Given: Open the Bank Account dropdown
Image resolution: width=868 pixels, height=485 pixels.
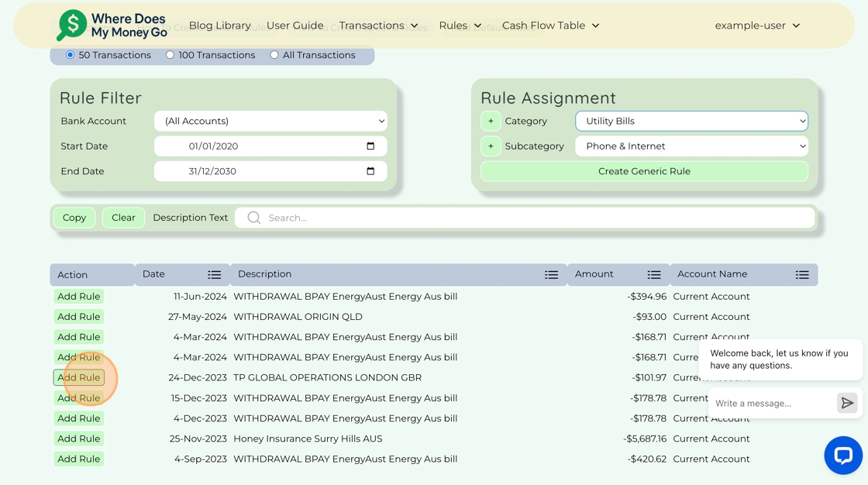Looking at the screenshot, I should (270, 121).
